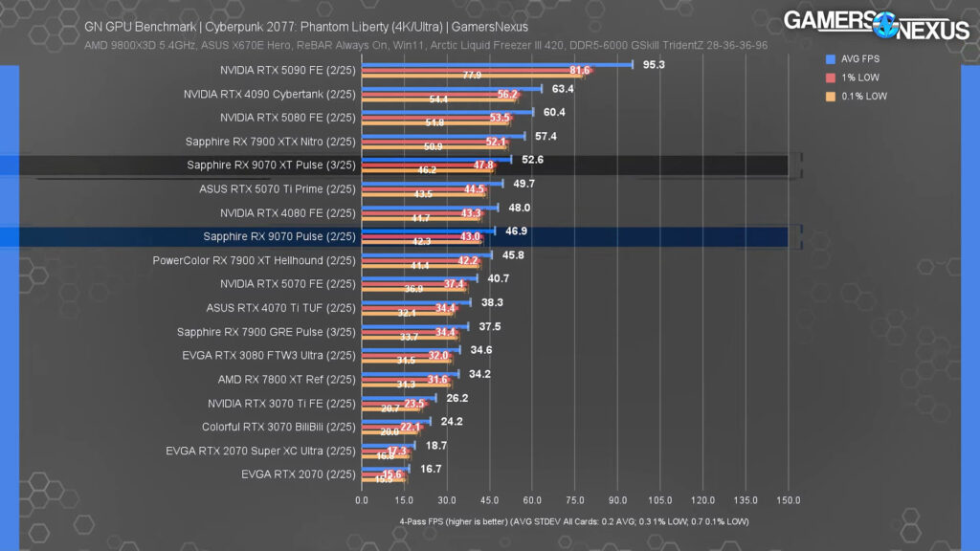Click the 16.7 average FPS value
This screenshot has width=980, height=551.
pyautogui.click(x=431, y=469)
